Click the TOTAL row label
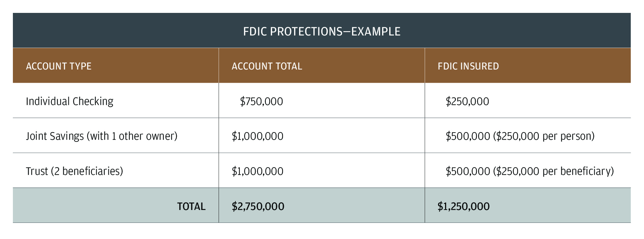644x239 pixels. 191,206
